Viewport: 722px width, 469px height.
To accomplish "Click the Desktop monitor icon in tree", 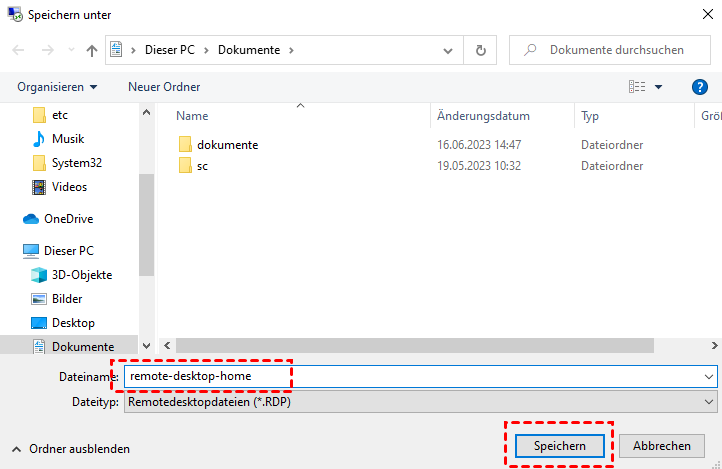I will [39, 323].
